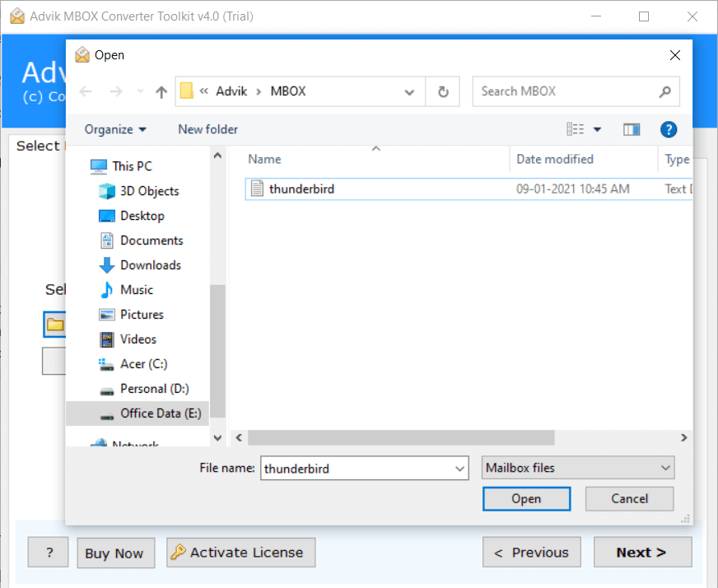Sort by Name column header

[264, 160]
